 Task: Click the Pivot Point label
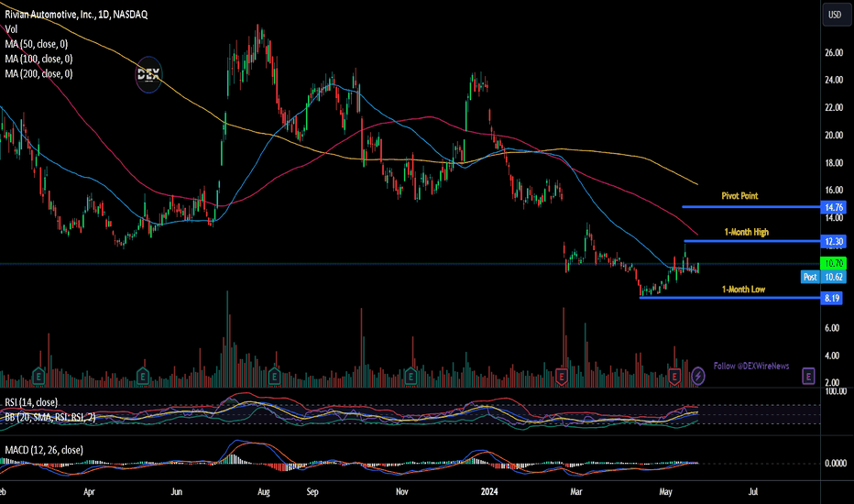[739, 195]
